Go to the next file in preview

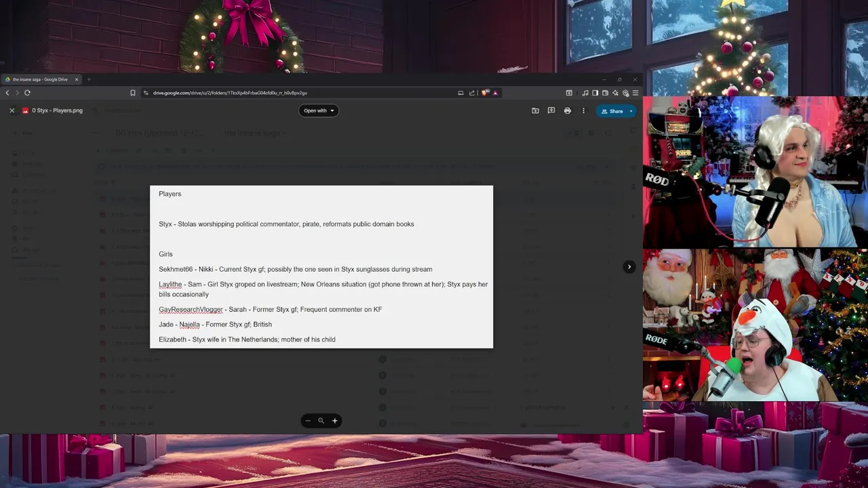pyautogui.click(x=629, y=266)
